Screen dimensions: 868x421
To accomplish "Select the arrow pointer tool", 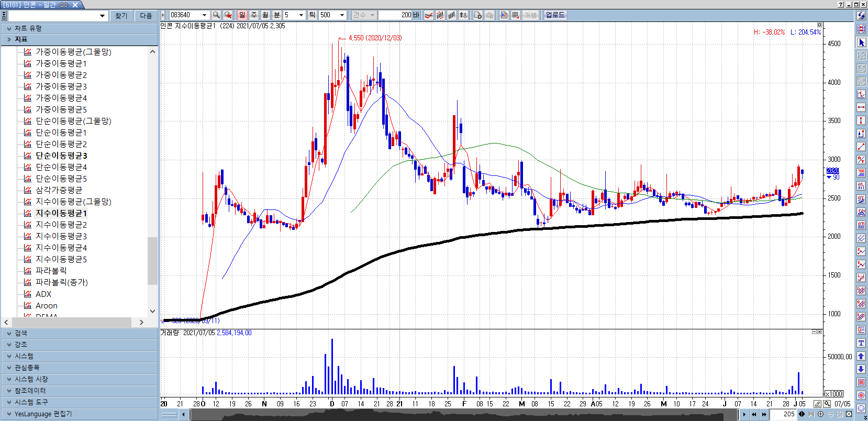I will [861, 42].
